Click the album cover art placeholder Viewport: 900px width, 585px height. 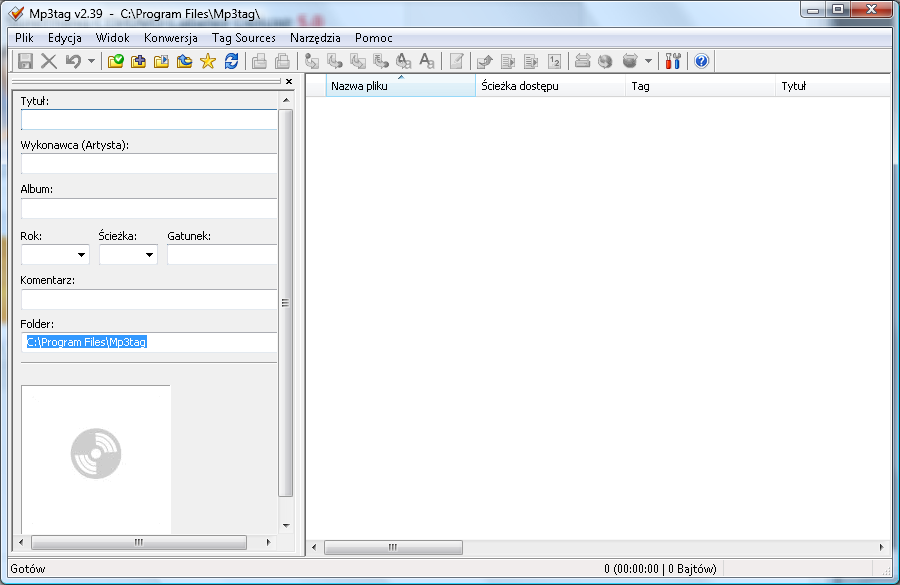[x=96, y=459]
